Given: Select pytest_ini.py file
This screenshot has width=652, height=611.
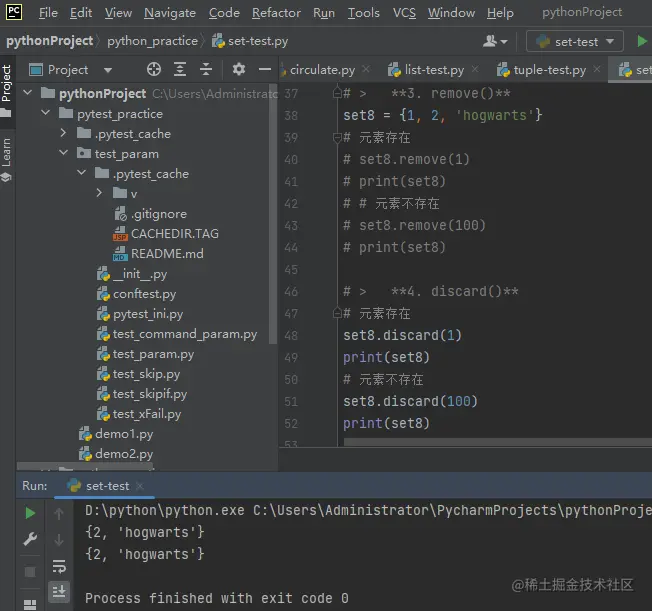Looking at the screenshot, I should [x=140, y=314].
